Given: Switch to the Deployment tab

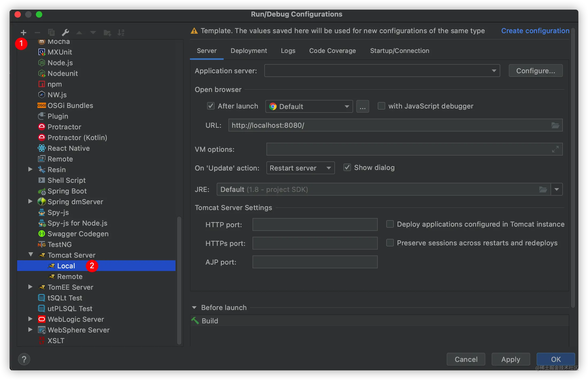Looking at the screenshot, I should point(249,51).
